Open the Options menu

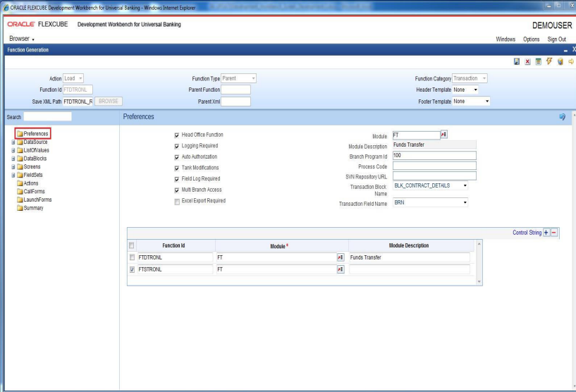[531, 39]
